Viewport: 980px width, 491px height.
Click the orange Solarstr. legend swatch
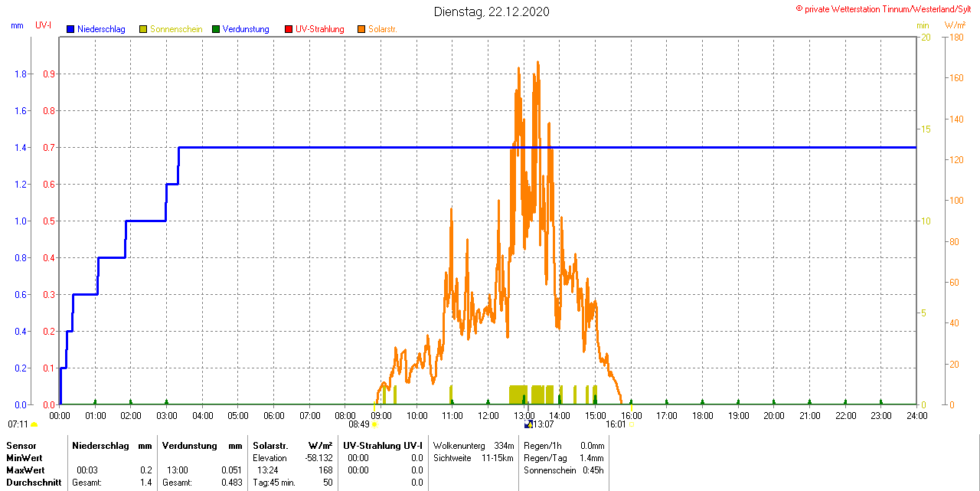(361, 29)
